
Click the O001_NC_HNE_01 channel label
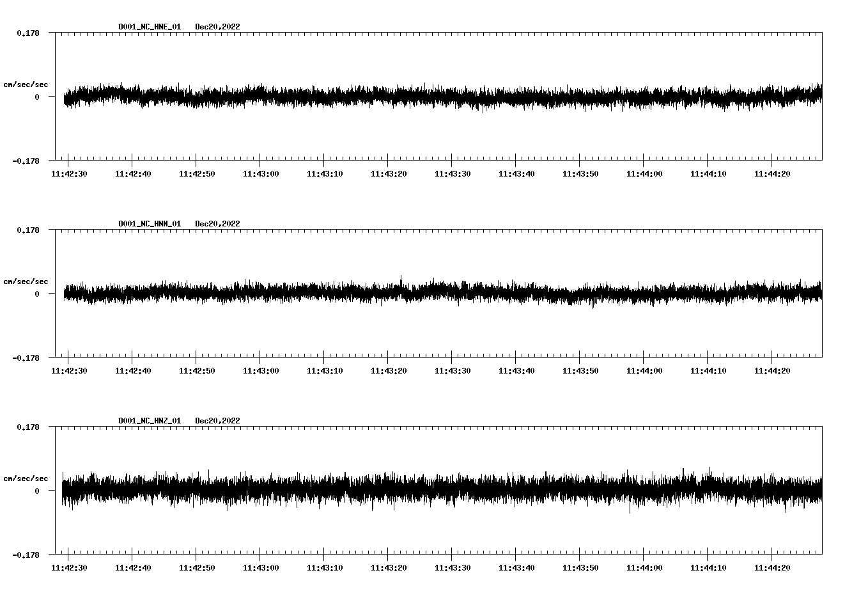149,27
